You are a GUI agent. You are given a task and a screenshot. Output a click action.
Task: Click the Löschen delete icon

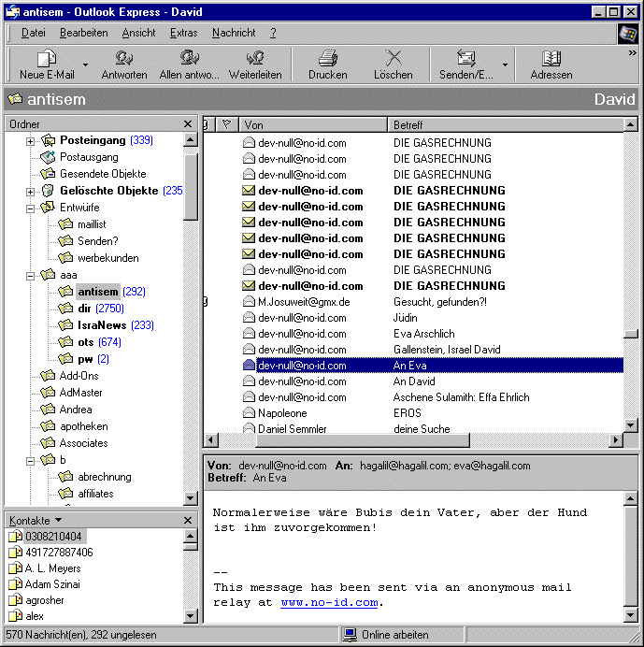393,59
